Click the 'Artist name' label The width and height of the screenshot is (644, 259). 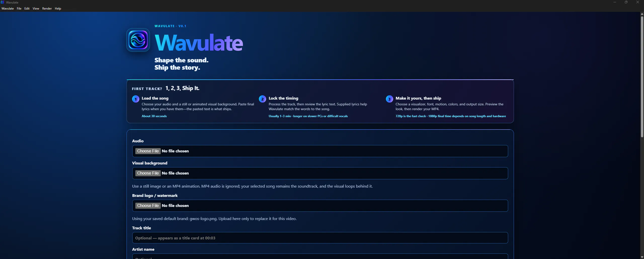(143, 249)
